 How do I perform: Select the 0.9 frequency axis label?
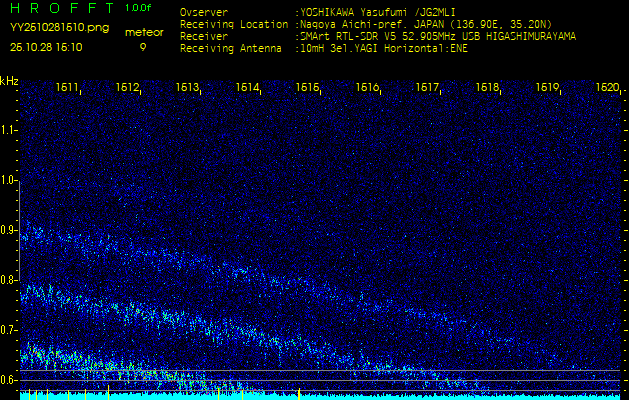[9, 230]
